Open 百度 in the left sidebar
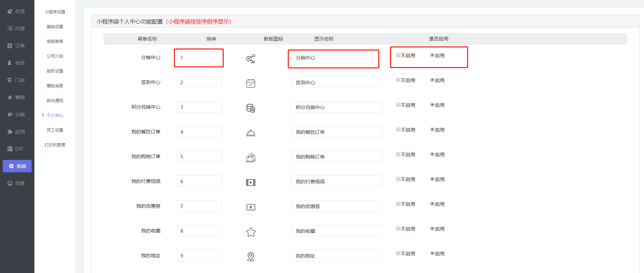The height and width of the screenshot is (273, 644). (x=17, y=183)
